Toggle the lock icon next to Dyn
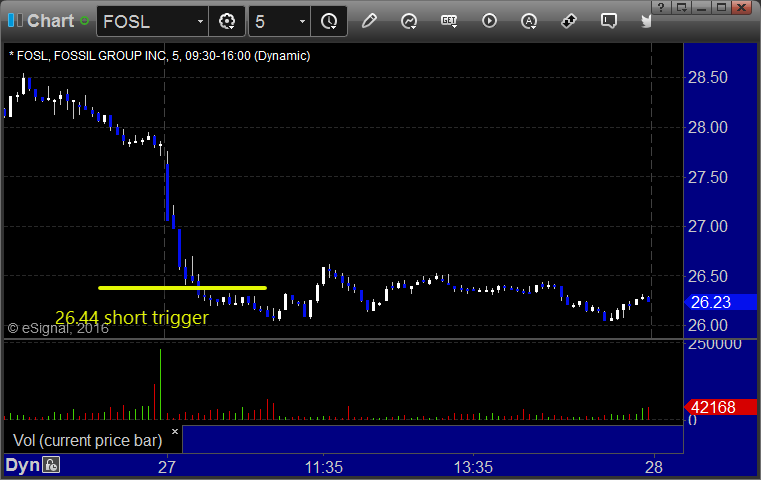This screenshot has width=761, height=480. 51,465
